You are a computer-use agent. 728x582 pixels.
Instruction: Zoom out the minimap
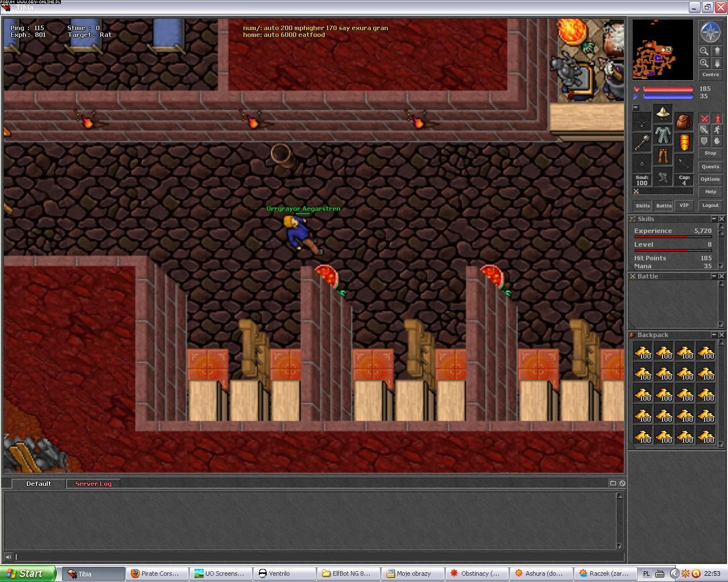[704, 51]
